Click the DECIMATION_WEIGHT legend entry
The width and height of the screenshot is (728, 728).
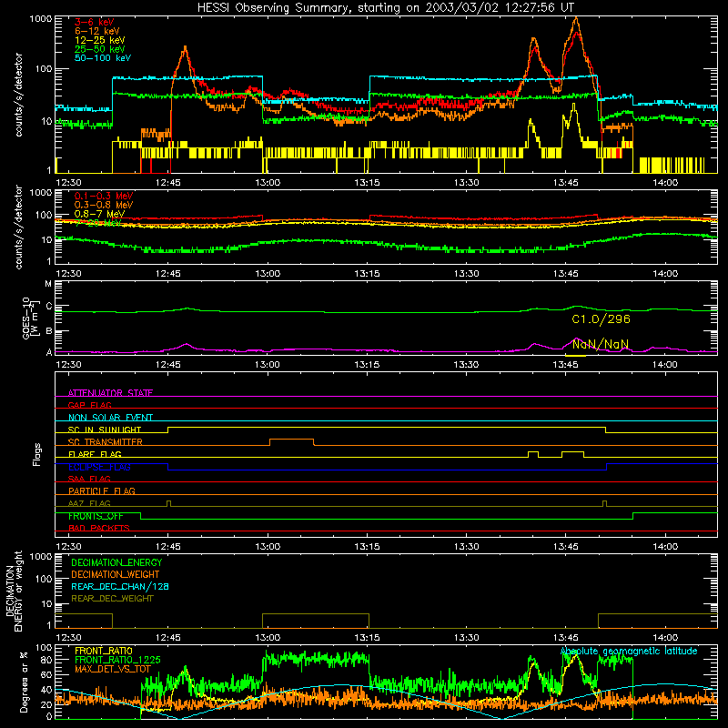[116, 574]
